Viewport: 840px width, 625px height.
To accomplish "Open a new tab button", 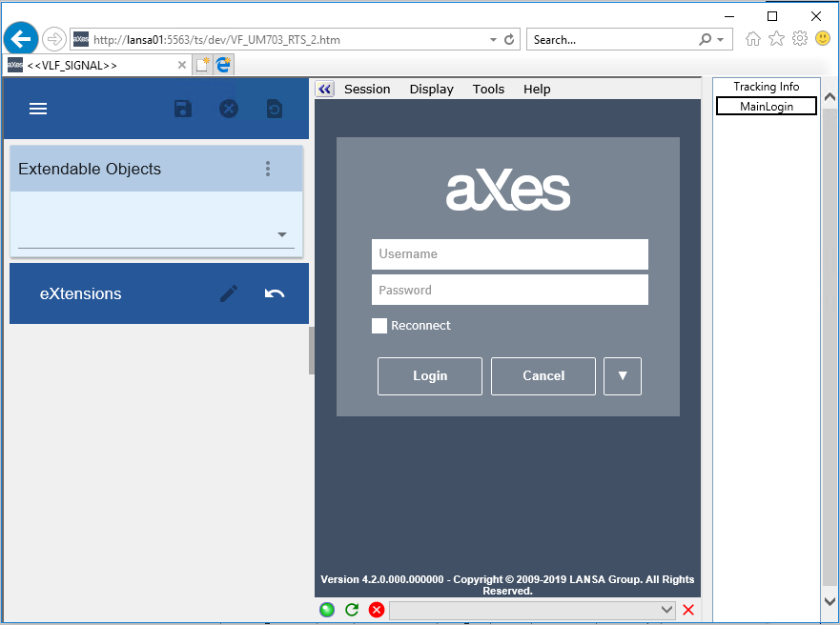I will pos(202,66).
